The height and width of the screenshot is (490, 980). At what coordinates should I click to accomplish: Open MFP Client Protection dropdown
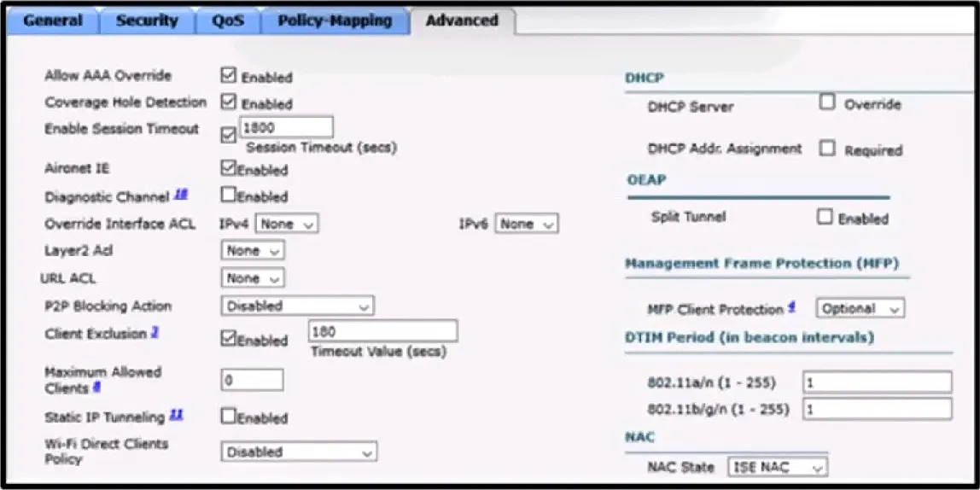click(x=860, y=308)
